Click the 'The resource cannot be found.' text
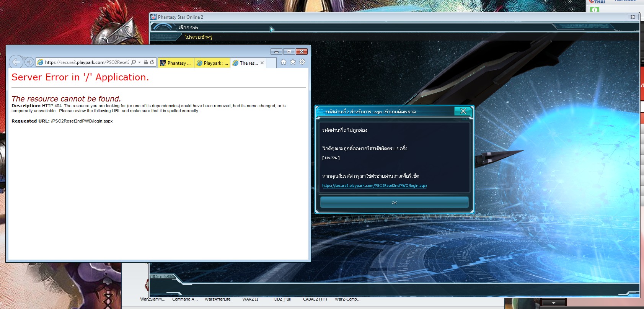644x309 pixels. click(x=66, y=99)
